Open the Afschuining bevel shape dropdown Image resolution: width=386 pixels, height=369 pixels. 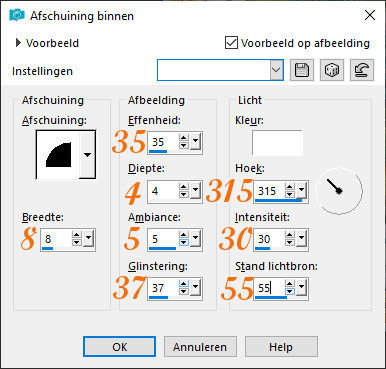point(87,155)
